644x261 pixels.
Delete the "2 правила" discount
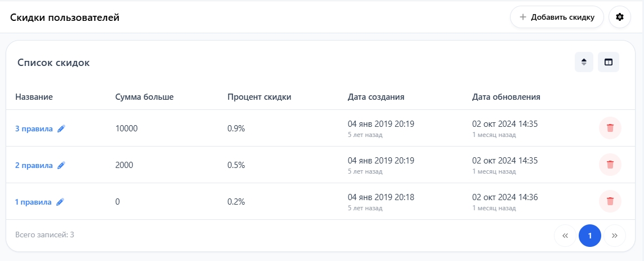(610, 165)
